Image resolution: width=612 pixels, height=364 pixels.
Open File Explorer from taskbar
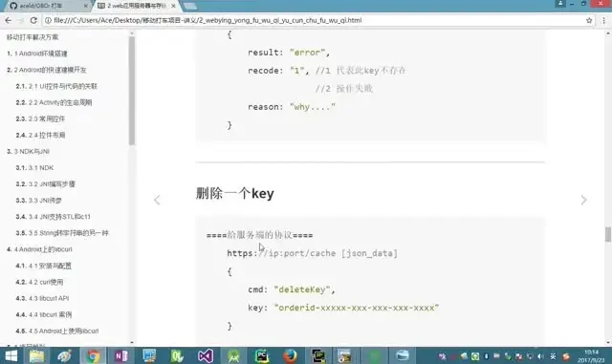click(36, 355)
